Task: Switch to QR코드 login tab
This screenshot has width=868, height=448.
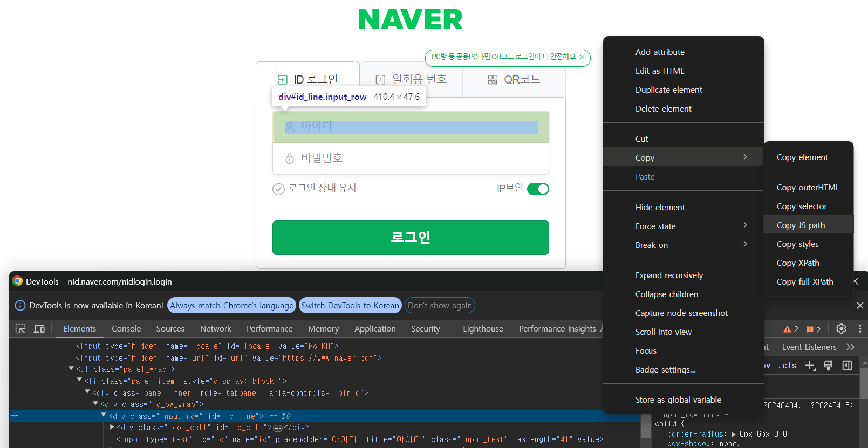Action: (514, 79)
